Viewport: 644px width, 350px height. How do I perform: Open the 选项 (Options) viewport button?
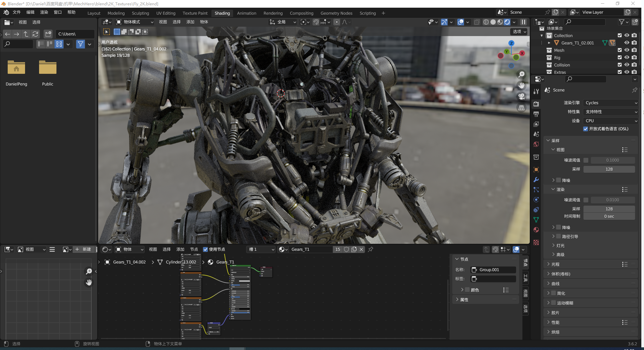[519, 32]
